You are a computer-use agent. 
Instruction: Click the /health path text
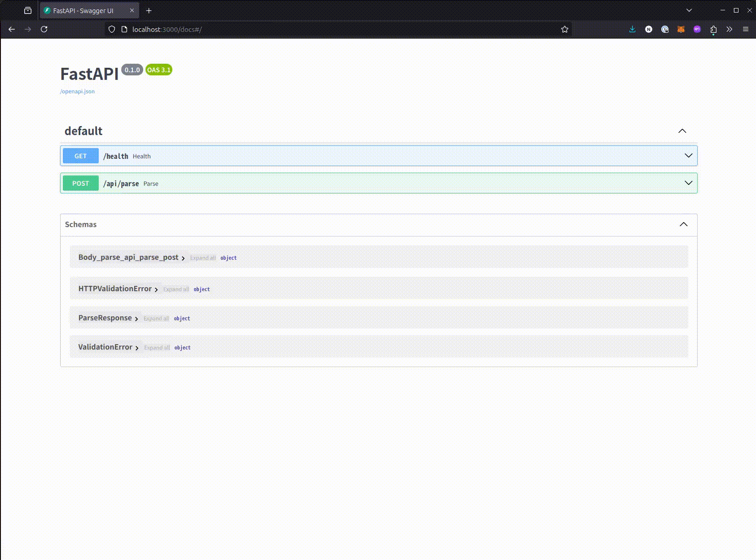point(115,156)
